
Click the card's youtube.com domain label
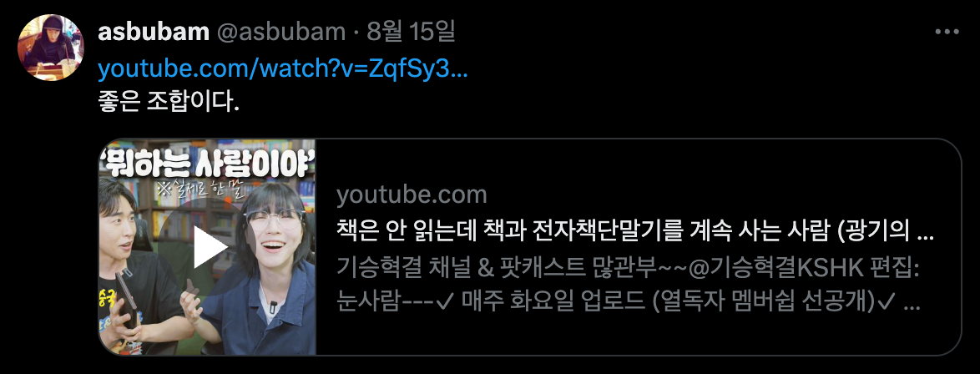click(x=412, y=195)
